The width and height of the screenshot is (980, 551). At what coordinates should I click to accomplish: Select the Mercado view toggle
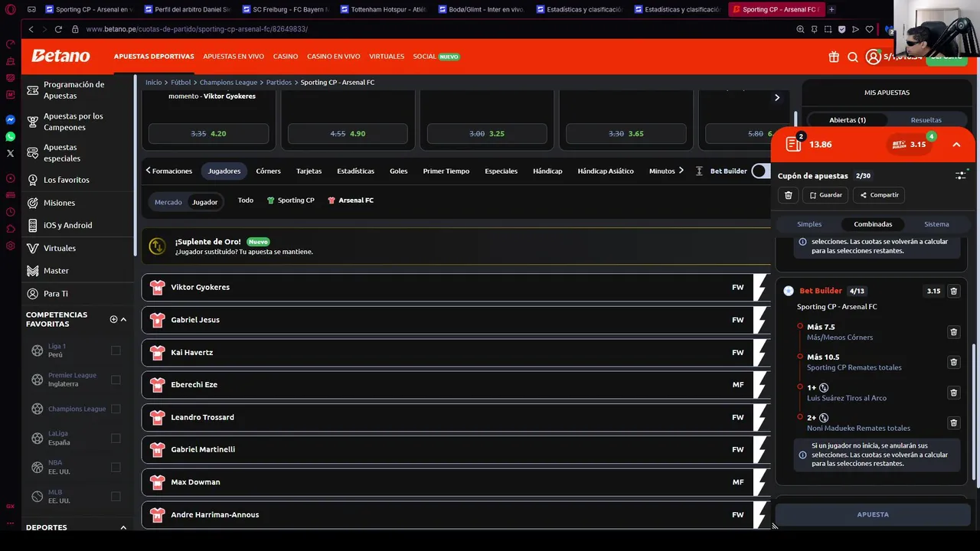168,202
